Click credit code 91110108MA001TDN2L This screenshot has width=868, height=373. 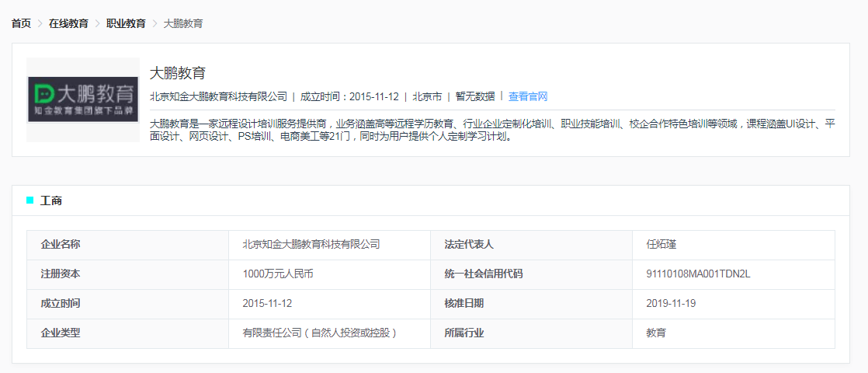698,274
